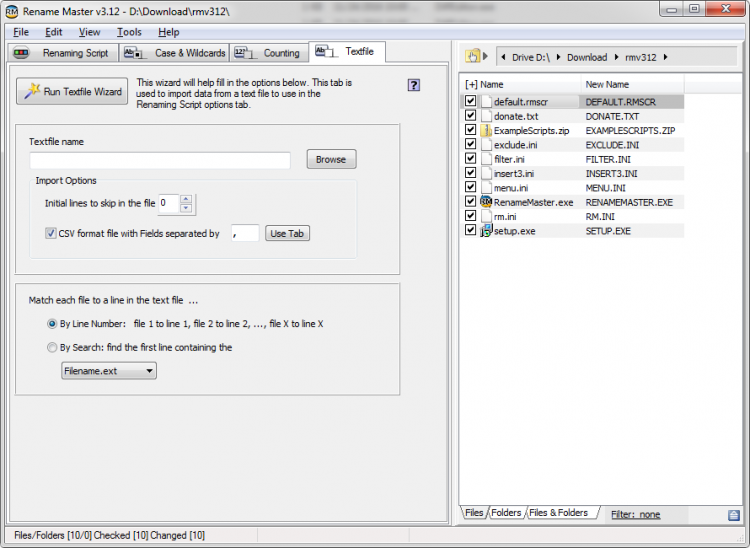
Task: Open the View menu
Action: [89, 32]
